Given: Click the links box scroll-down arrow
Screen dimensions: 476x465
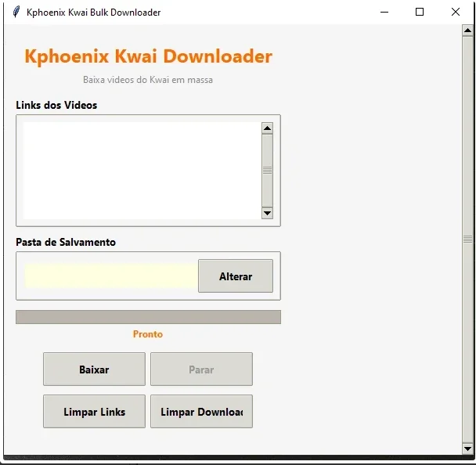Looking at the screenshot, I should (267, 213).
